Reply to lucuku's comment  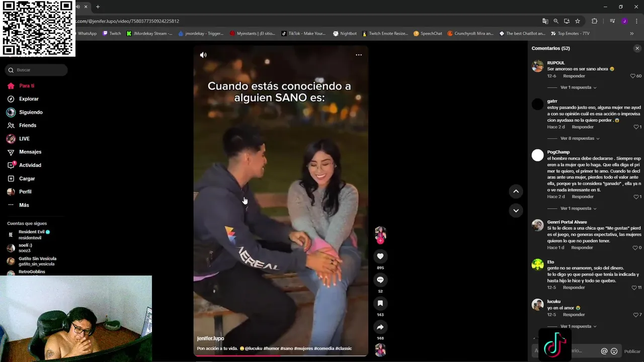pos(574,315)
